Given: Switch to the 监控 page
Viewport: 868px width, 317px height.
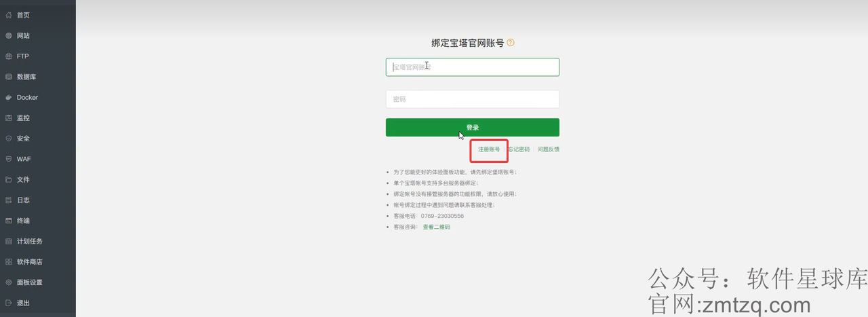Looking at the screenshot, I should [x=23, y=117].
